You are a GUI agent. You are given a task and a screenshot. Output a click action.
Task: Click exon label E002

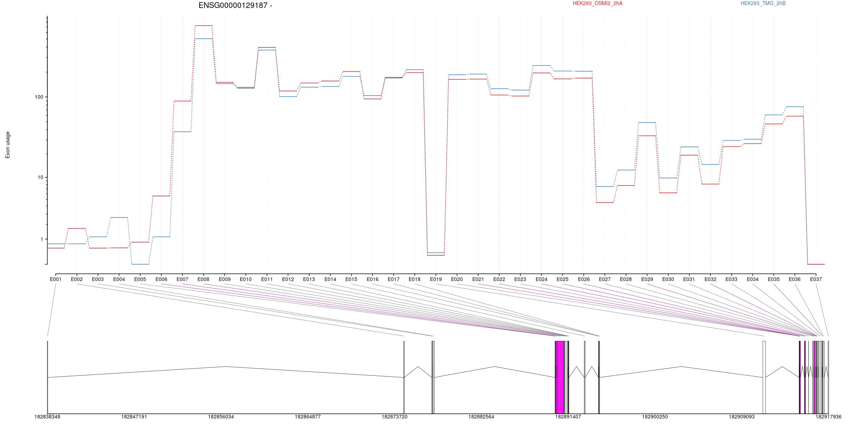coord(77,279)
